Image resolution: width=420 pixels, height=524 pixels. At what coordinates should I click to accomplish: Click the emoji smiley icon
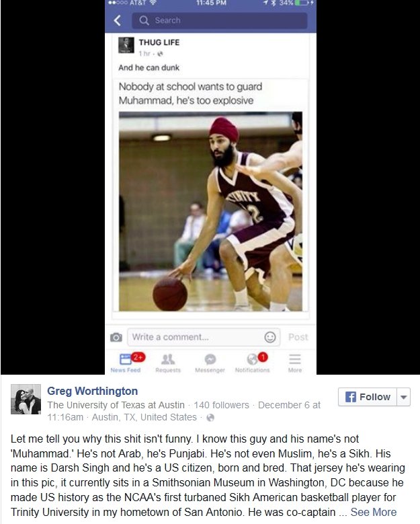coord(269,337)
